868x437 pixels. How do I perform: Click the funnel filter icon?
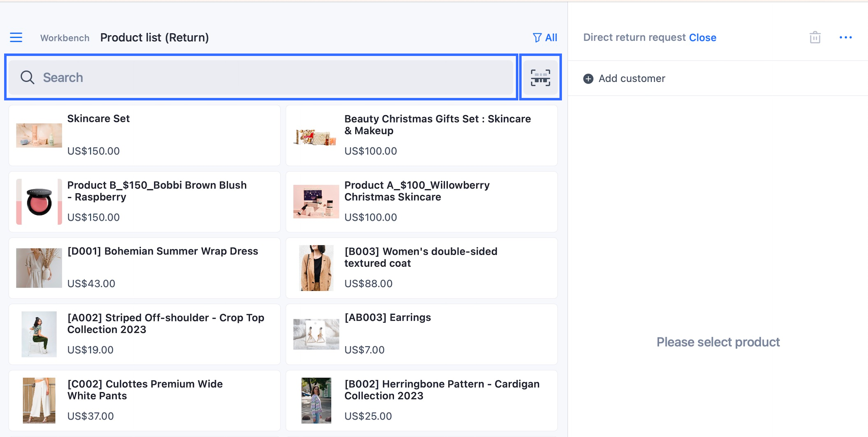[537, 38]
